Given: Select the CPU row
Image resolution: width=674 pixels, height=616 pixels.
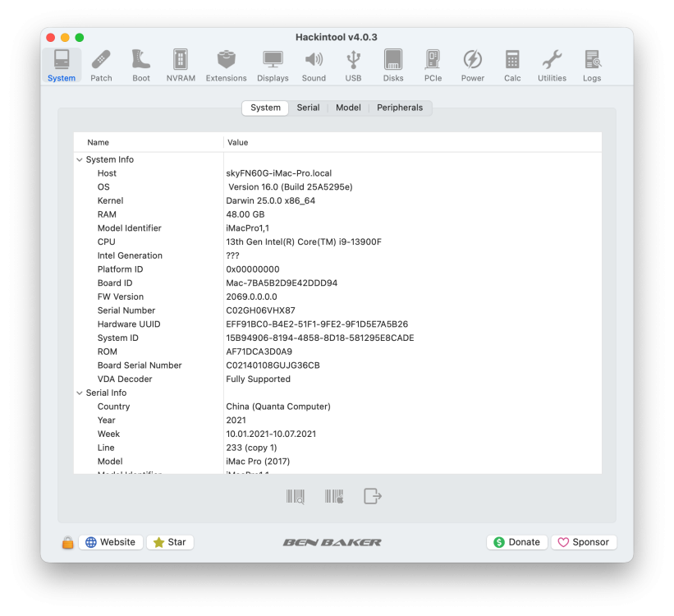Looking at the screenshot, I should [338, 241].
